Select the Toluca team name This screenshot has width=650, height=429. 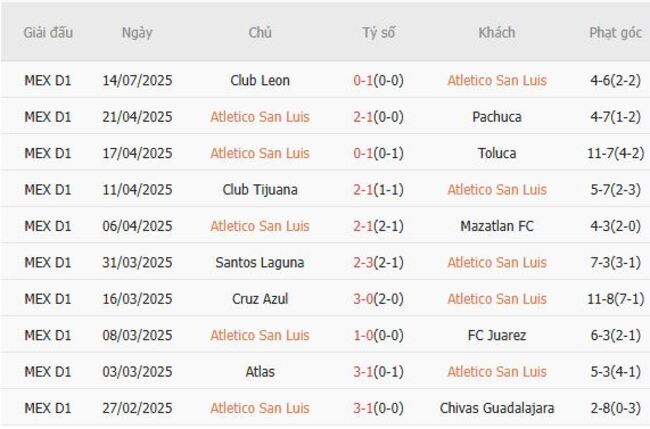point(497,153)
